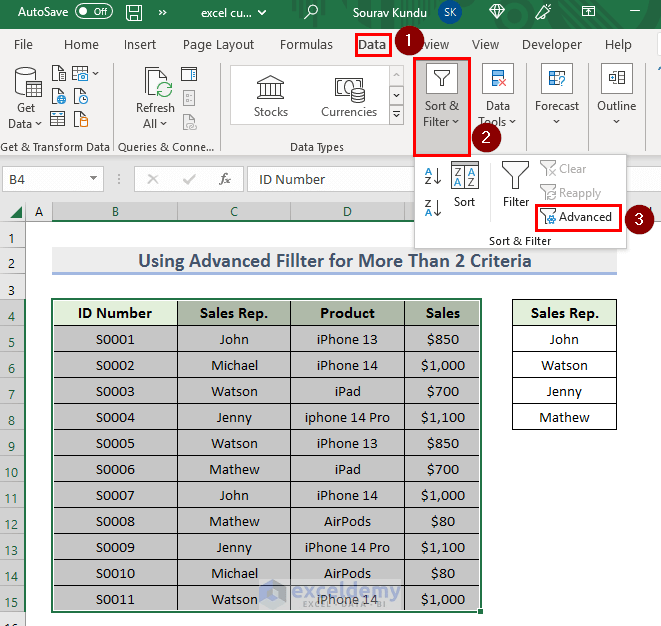Screen dimensions: 661x626
Task: Click the Clear filter option
Action: [x=563, y=169]
